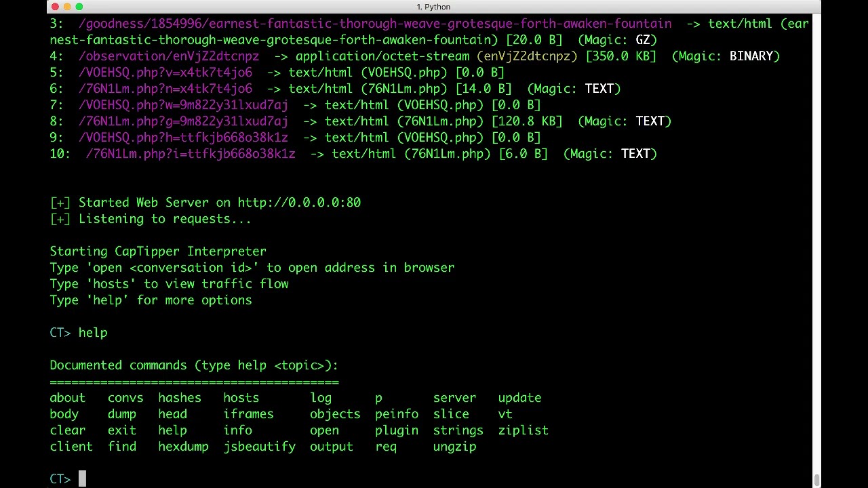Click '/76N1Lm.php?i=ttfkjb668o38k1z' path text
Image resolution: width=868 pixels, height=488 pixels.
click(191, 154)
